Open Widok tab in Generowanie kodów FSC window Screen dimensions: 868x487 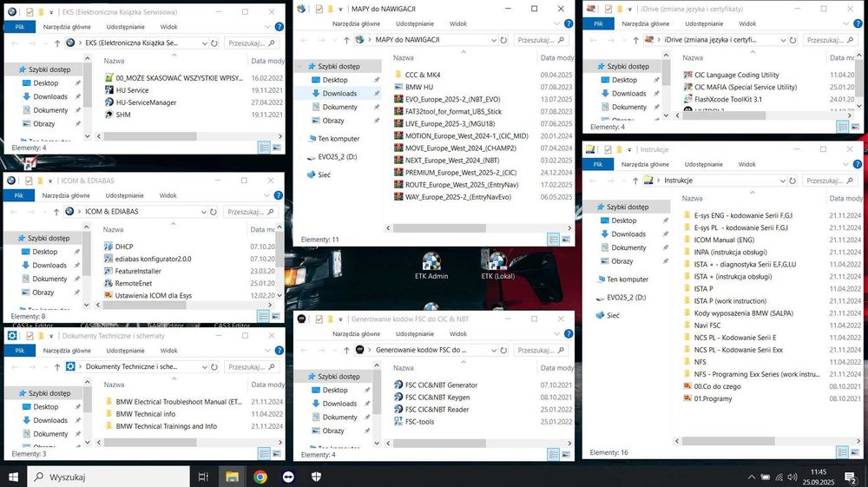click(457, 333)
